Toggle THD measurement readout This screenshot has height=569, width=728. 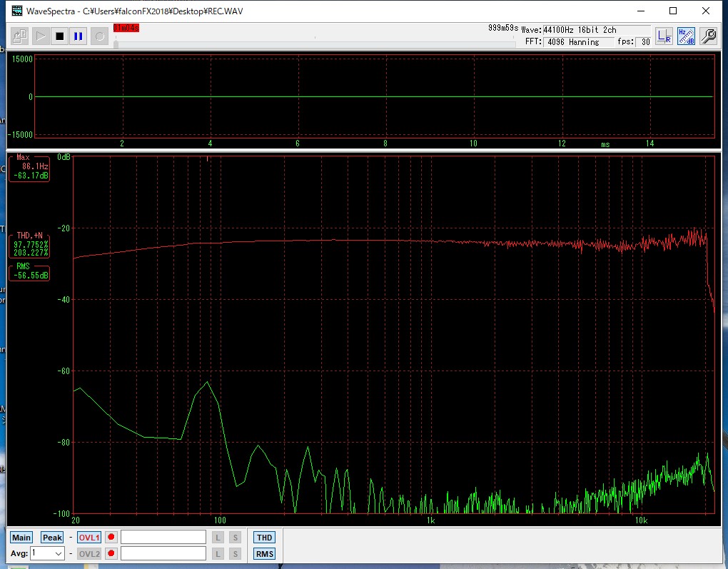[264, 538]
